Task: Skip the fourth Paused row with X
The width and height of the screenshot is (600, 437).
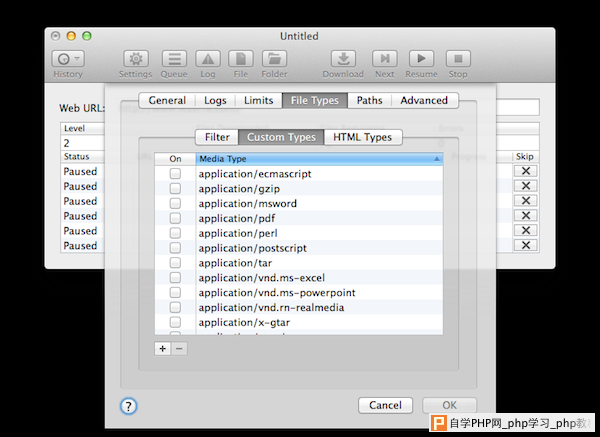Action: 525,215
